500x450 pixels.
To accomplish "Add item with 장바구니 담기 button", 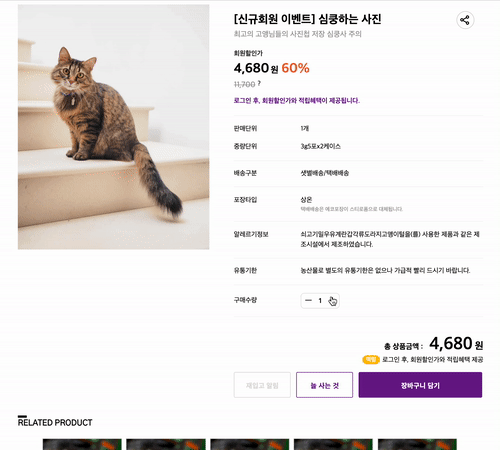I will point(420,385).
